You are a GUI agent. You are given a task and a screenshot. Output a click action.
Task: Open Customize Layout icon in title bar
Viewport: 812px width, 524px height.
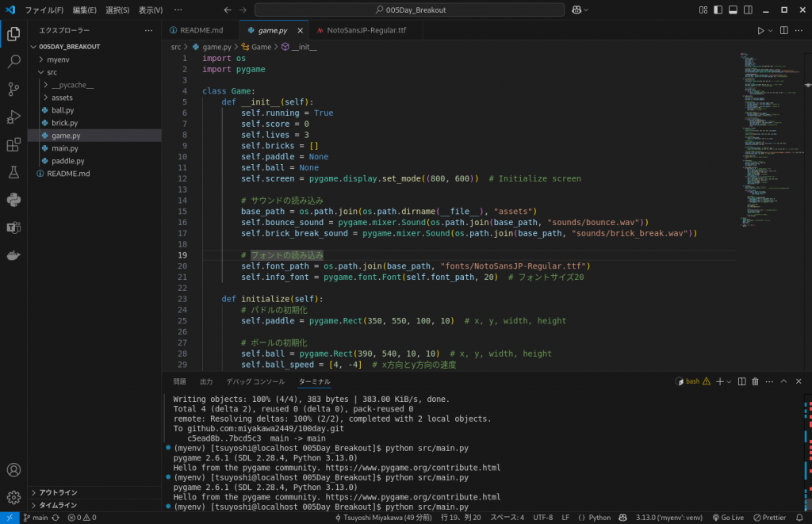[x=703, y=10]
